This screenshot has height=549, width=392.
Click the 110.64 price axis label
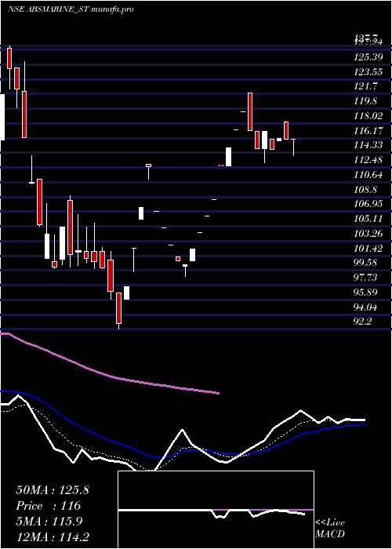(368, 174)
